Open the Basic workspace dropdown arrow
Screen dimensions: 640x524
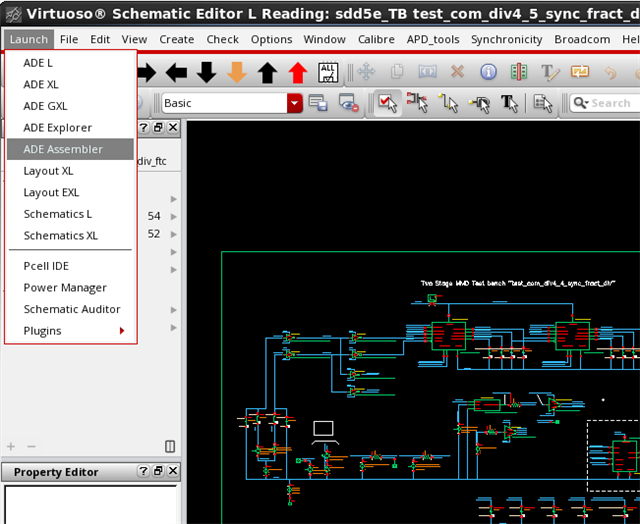[294, 103]
